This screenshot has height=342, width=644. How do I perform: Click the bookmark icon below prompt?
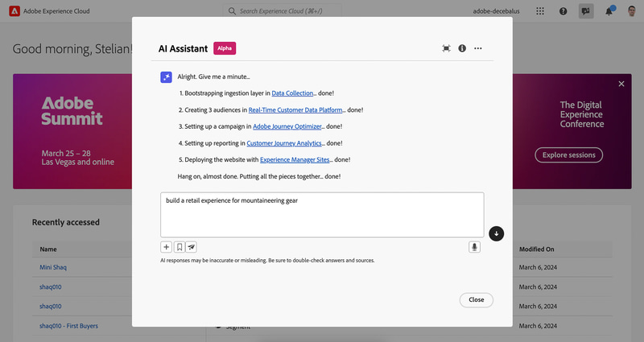click(180, 247)
